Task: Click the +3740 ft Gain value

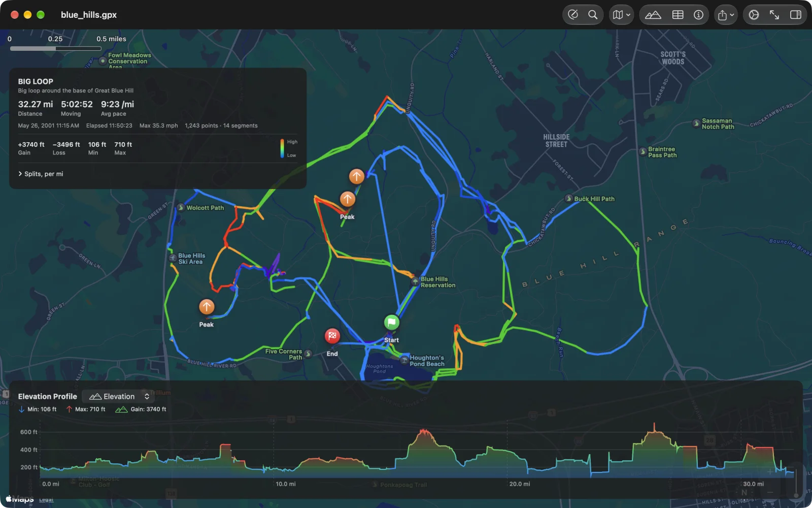Action: point(31,145)
